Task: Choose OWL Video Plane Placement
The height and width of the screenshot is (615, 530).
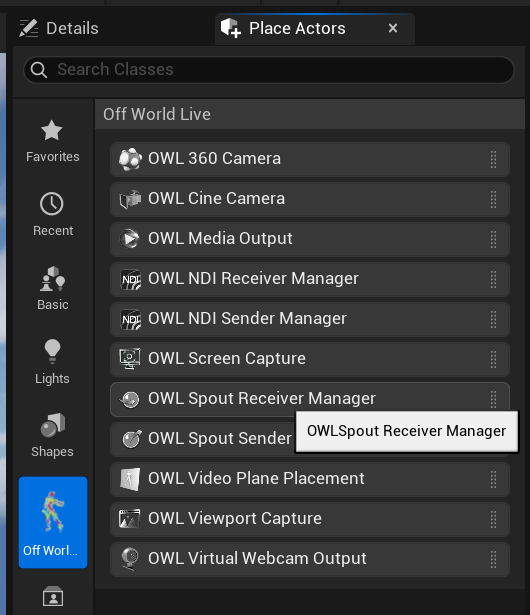Action: (x=310, y=479)
